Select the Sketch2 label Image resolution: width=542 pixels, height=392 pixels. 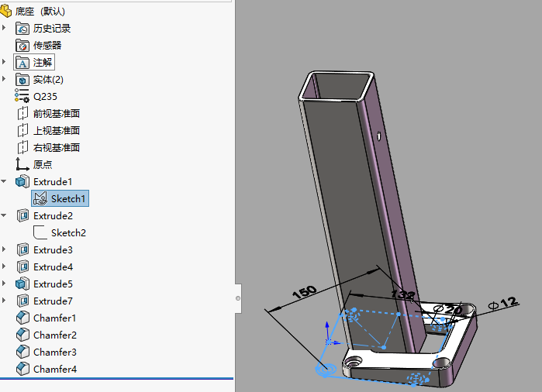click(x=68, y=232)
